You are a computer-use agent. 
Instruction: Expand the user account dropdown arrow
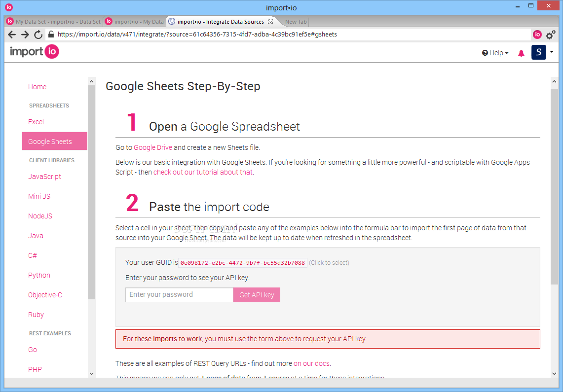click(552, 52)
